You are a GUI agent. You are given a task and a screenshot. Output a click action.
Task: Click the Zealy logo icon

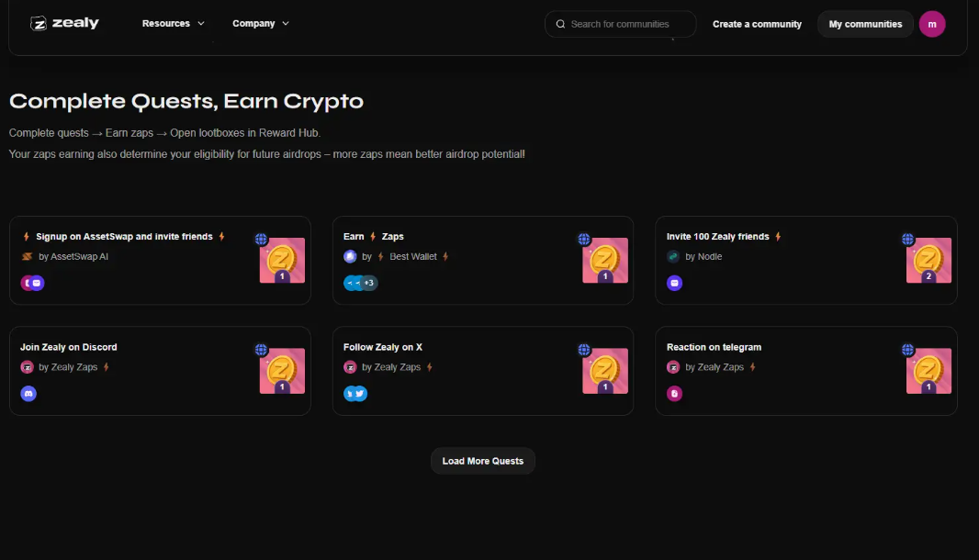click(x=38, y=24)
